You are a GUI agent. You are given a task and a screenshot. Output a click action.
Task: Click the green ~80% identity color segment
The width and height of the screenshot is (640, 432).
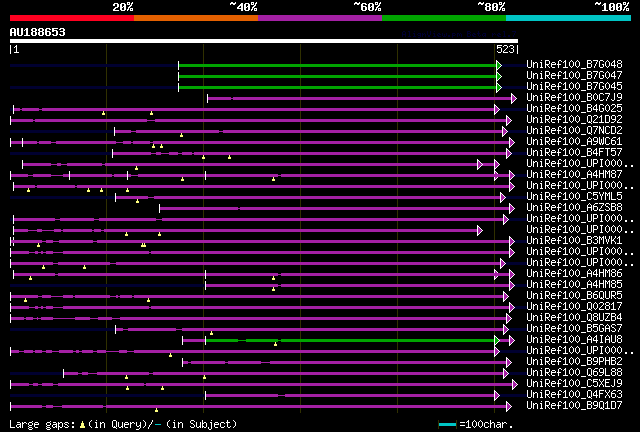[x=444, y=18]
